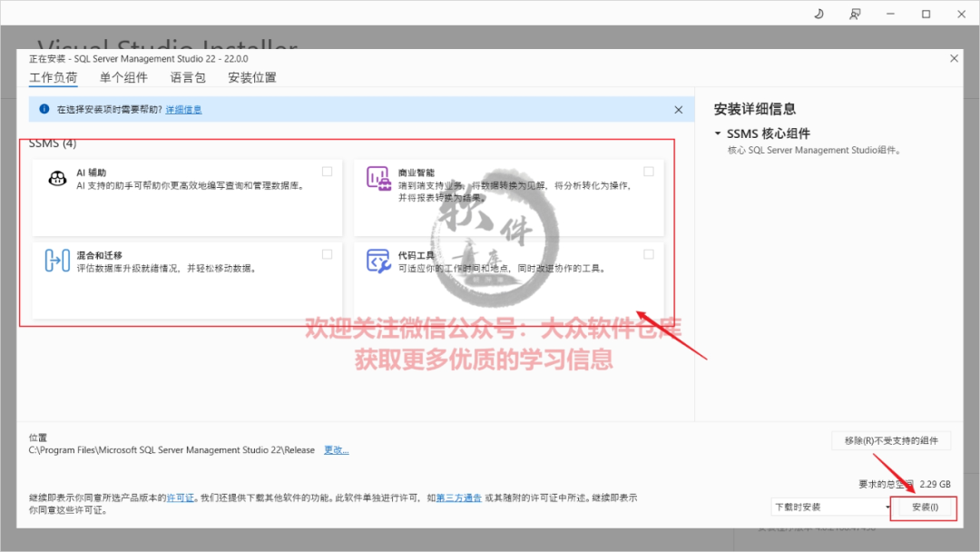This screenshot has height=552, width=980.
Task: Collapse the SSMS 核心组件 section
Action: 718,133
